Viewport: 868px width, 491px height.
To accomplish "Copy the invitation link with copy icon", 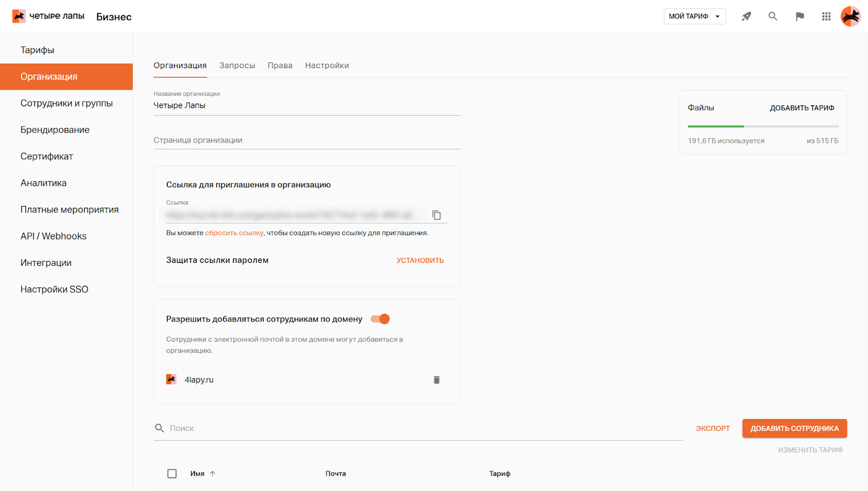I will pyautogui.click(x=437, y=215).
